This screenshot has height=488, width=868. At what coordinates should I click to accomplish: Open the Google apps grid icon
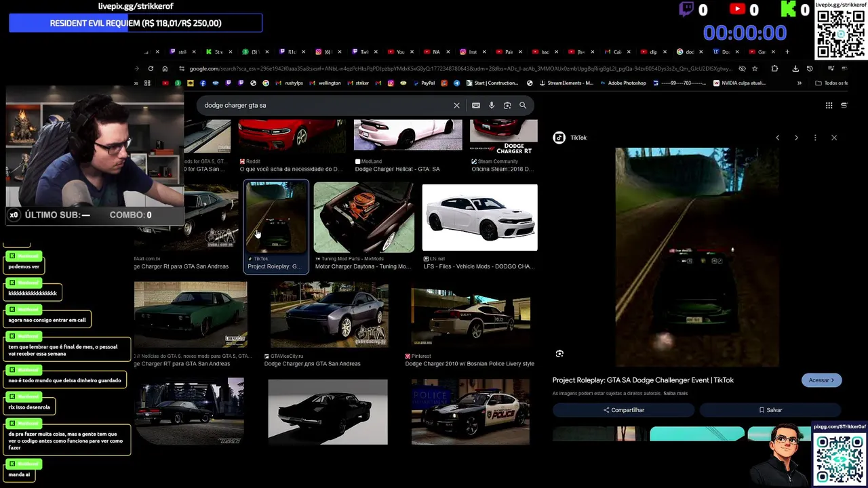(x=829, y=105)
